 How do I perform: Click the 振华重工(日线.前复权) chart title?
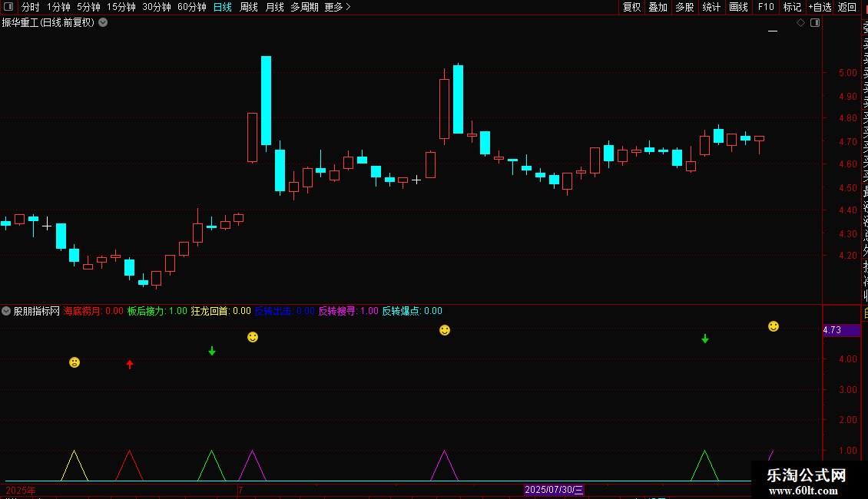pos(48,23)
